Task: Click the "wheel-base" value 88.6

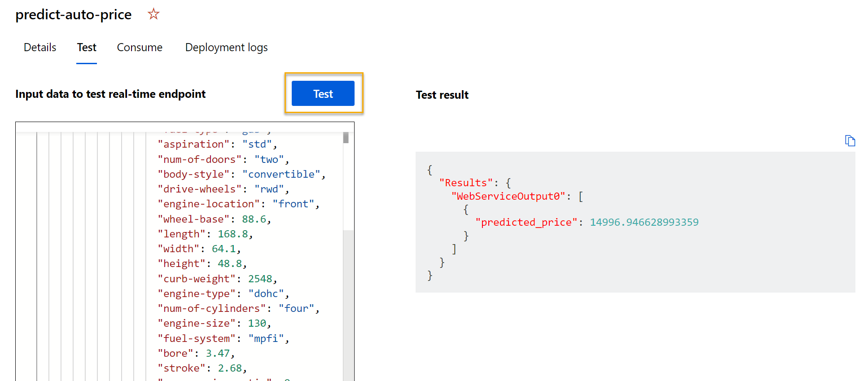Action: click(x=254, y=219)
